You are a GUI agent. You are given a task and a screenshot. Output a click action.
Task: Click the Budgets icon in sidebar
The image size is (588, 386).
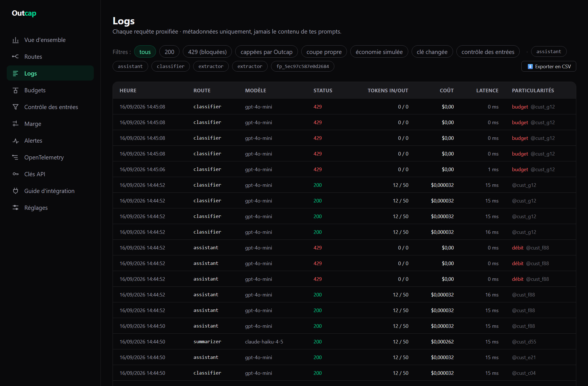point(16,90)
